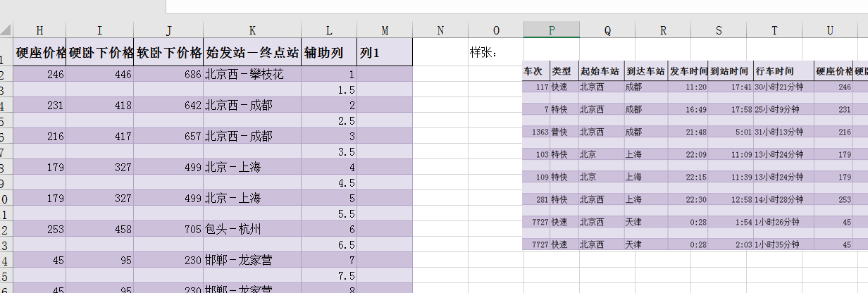The image size is (868, 293).
Task: Click the 列1 header cell
Action: [x=385, y=53]
